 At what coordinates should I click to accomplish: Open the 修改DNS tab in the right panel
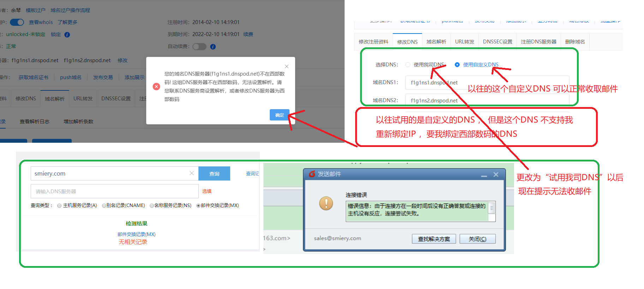(x=407, y=42)
